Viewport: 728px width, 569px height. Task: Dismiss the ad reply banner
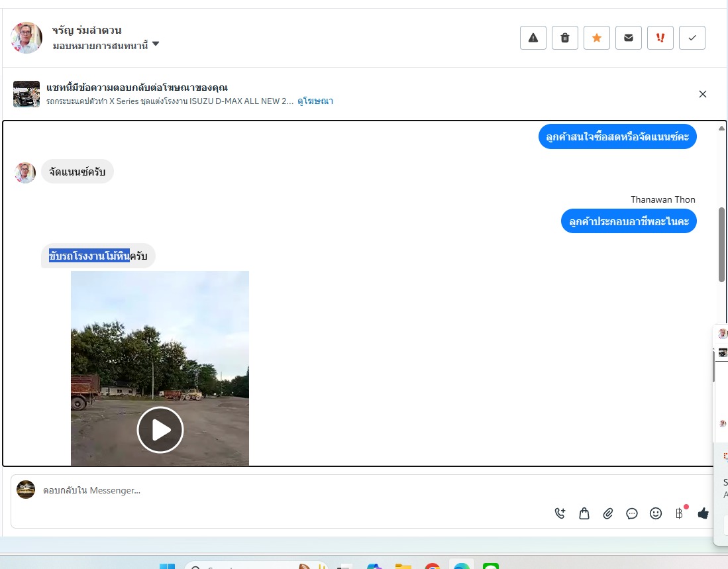703,94
